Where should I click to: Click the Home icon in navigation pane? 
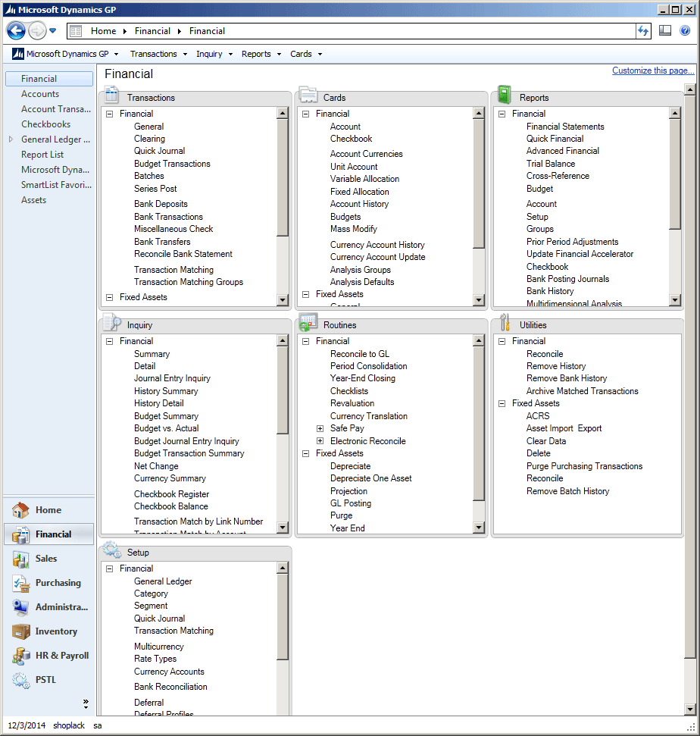pyautogui.click(x=20, y=510)
